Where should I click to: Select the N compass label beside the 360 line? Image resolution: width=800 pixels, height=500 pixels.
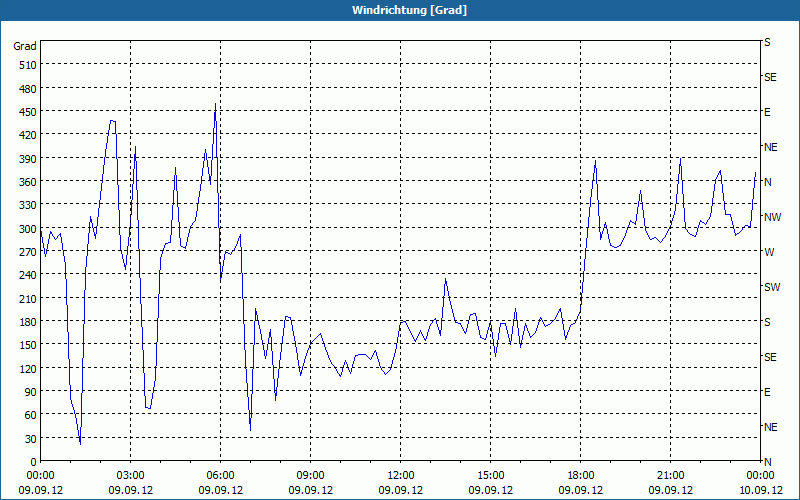767,182
